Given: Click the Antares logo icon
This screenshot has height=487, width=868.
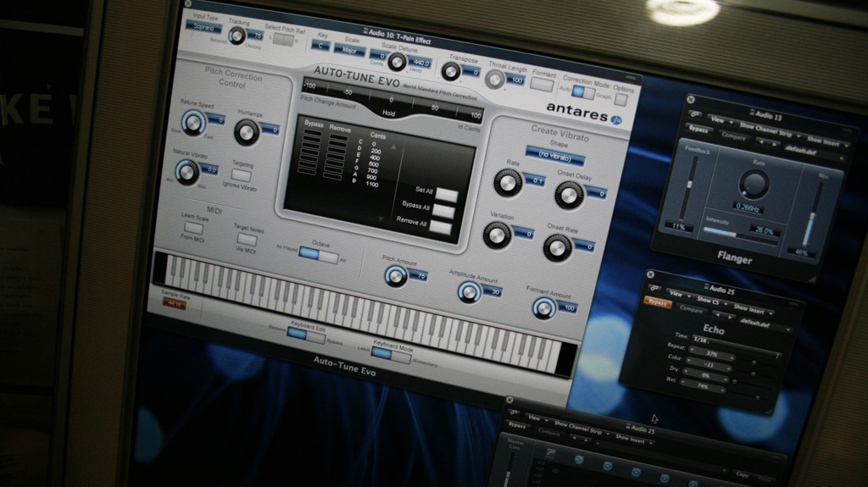Looking at the screenshot, I should [615, 119].
